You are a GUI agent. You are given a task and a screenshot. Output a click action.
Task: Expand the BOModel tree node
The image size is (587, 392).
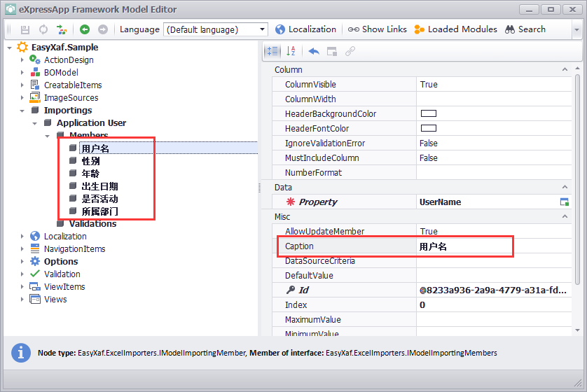(22, 73)
